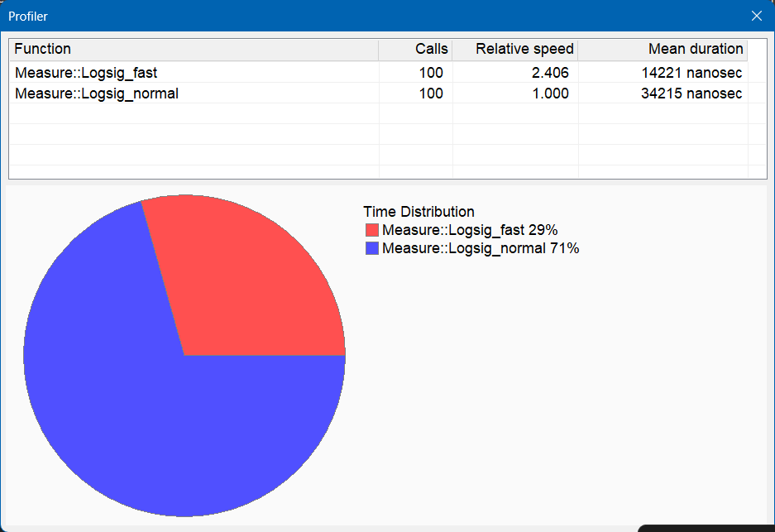775x532 pixels.
Task: Click the Calls value for Logsig_fast
Action: pyautogui.click(x=431, y=73)
